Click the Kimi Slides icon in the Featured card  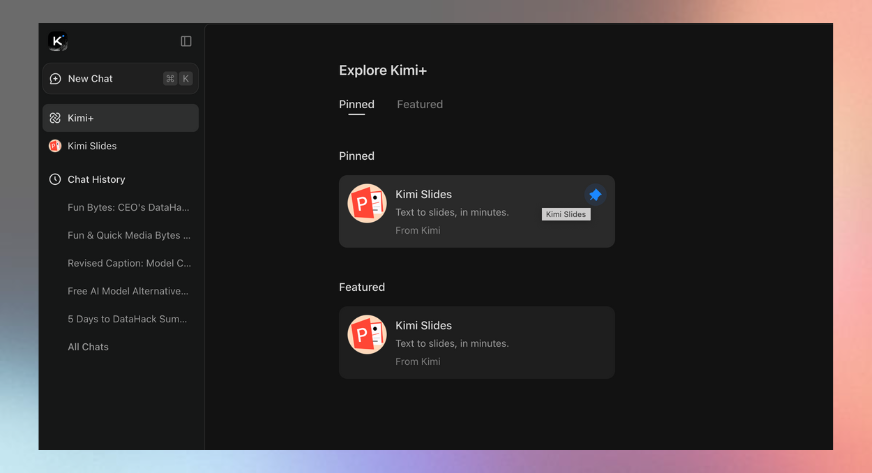tap(367, 335)
